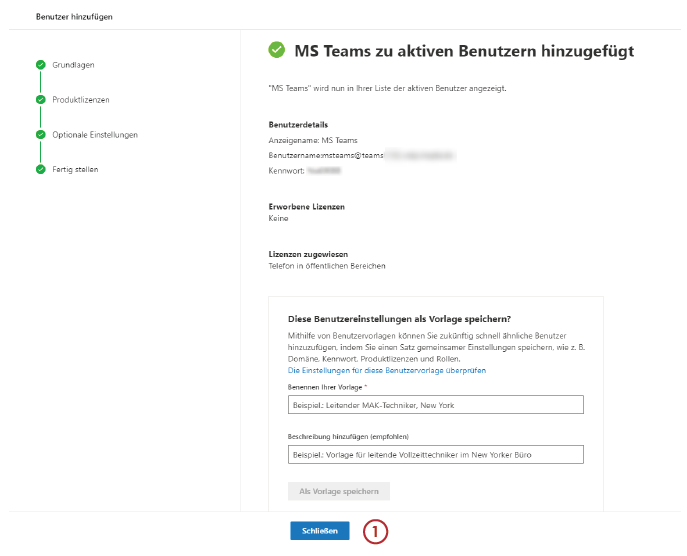Image resolution: width=687 pixels, height=556 pixels.
Task: Click the Benutzer hinzufügen panel title
Action: (74, 17)
